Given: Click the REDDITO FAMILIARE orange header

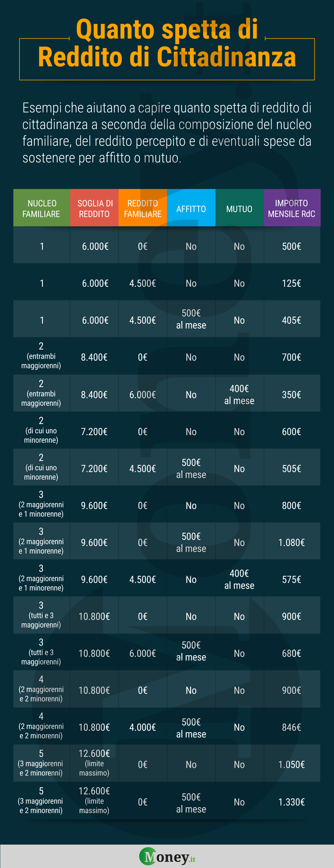Looking at the screenshot, I should click(143, 208).
